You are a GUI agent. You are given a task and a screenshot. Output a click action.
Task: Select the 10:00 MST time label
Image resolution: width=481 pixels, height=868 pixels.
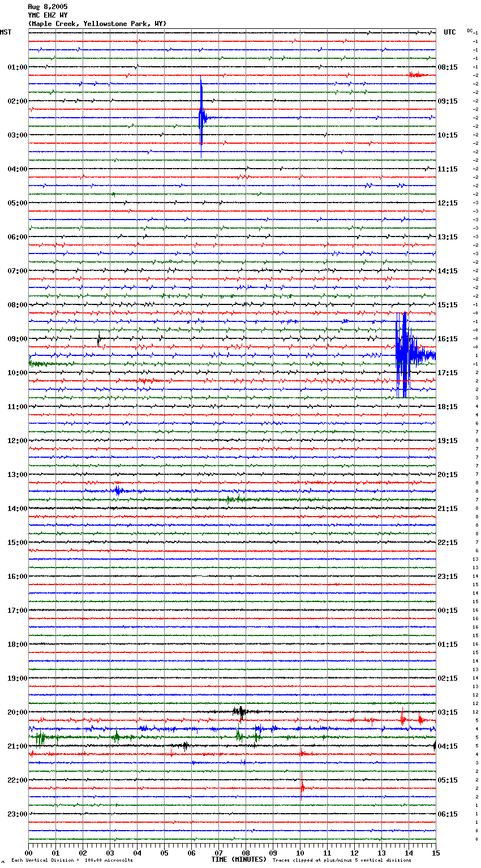coord(18,373)
